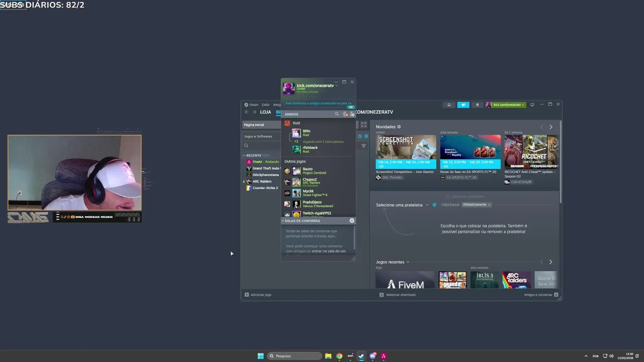Open the Steam menu

click(x=254, y=105)
